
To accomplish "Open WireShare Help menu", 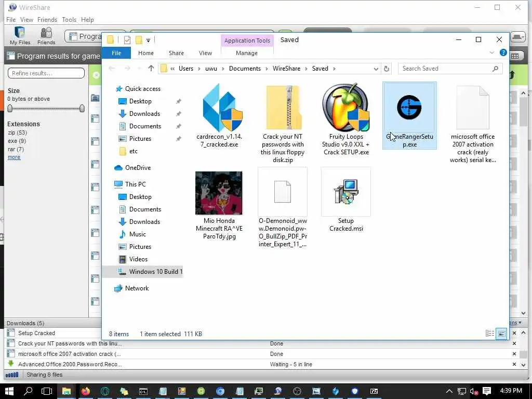I will [87, 20].
